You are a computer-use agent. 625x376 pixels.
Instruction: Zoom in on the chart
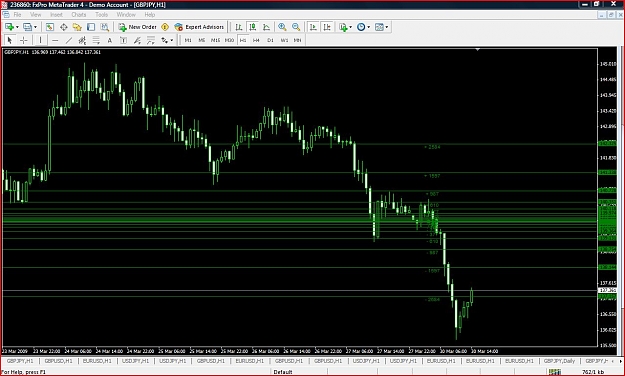tap(282, 27)
